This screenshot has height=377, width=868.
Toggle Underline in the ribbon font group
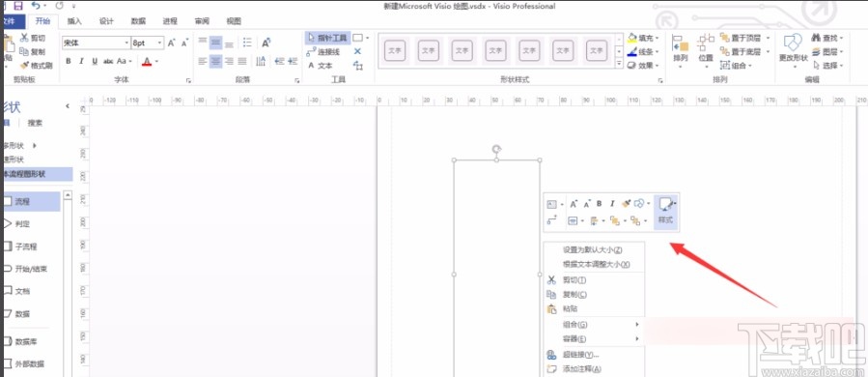pyautogui.click(x=95, y=61)
